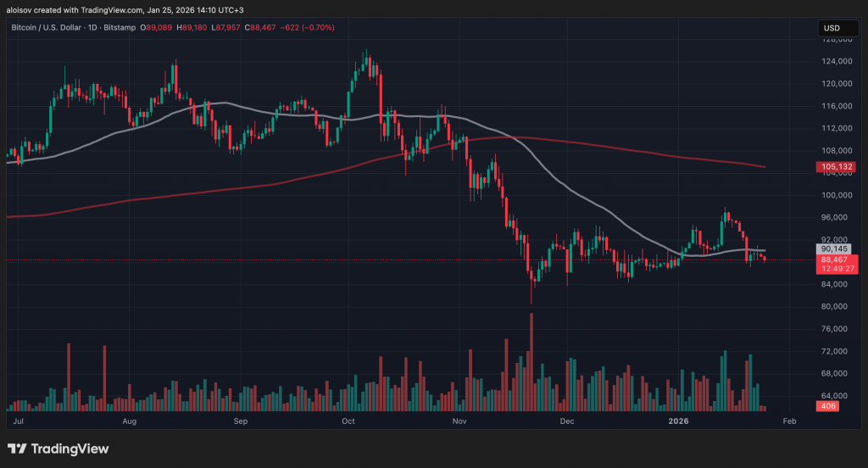
Task: Click the red close value C88,467 in the legend
Action: point(261,28)
